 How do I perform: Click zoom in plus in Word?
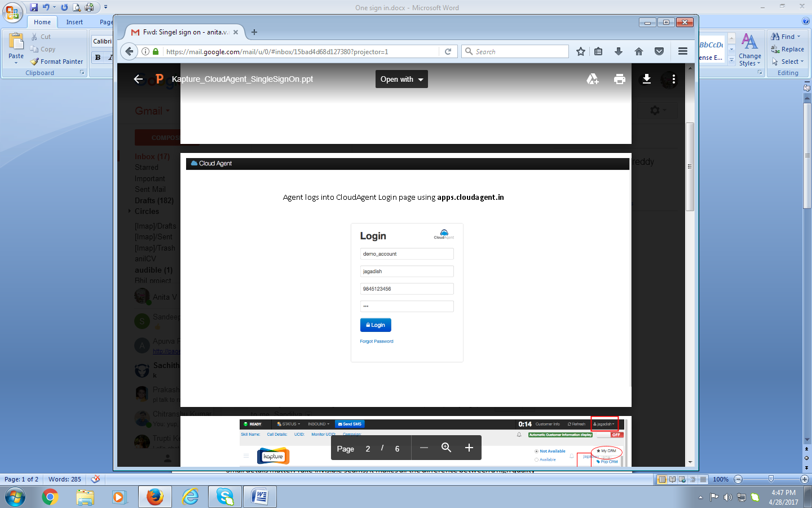[x=805, y=479]
